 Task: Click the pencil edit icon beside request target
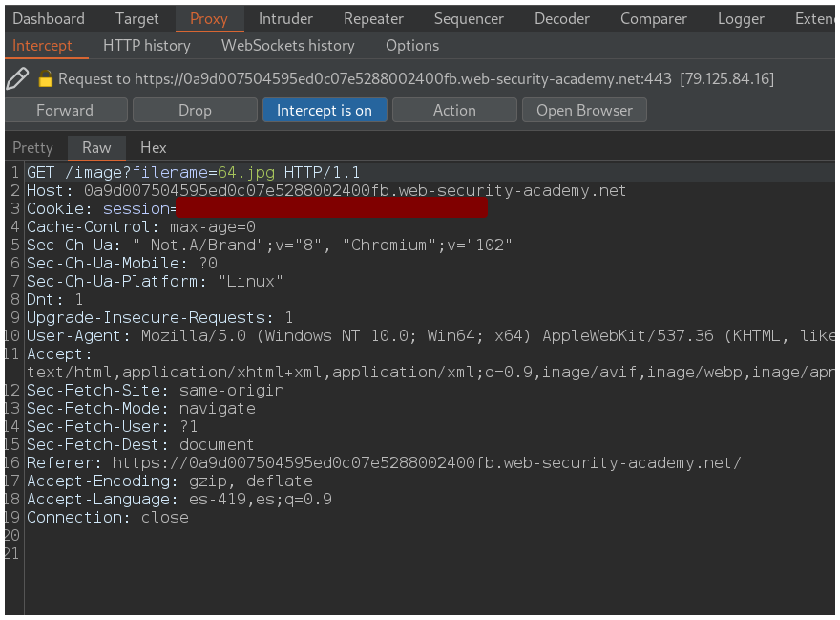[x=17, y=78]
